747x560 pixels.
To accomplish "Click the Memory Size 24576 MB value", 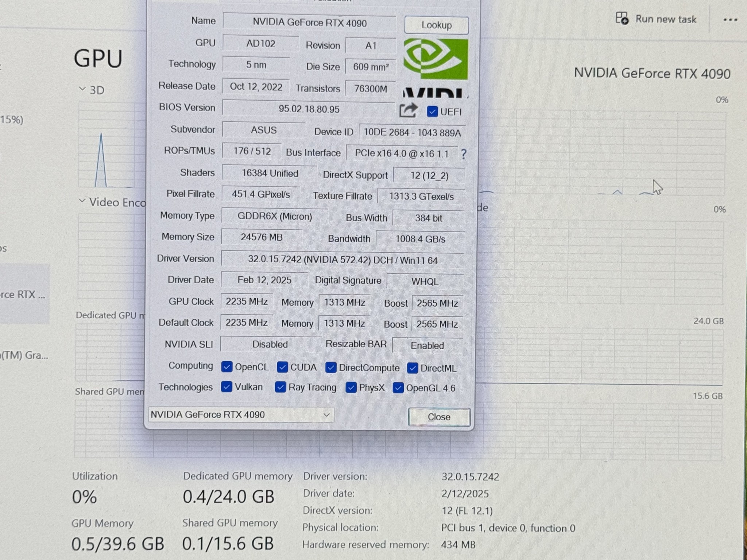I will (262, 237).
